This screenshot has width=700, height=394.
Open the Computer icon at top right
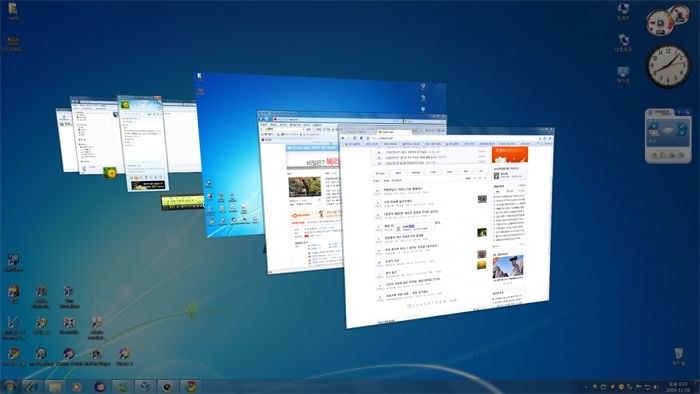click(623, 11)
